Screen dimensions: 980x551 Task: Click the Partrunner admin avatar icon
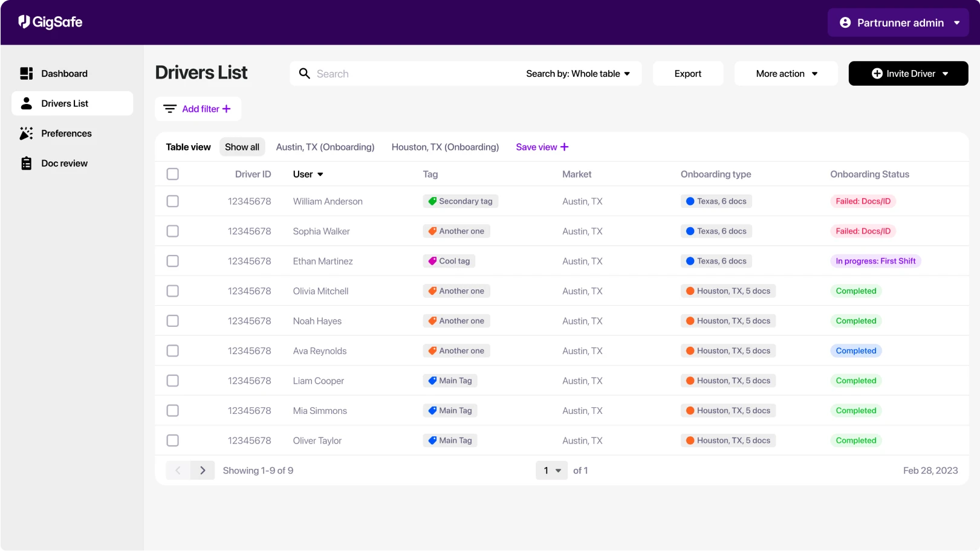pyautogui.click(x=844, y=22)
